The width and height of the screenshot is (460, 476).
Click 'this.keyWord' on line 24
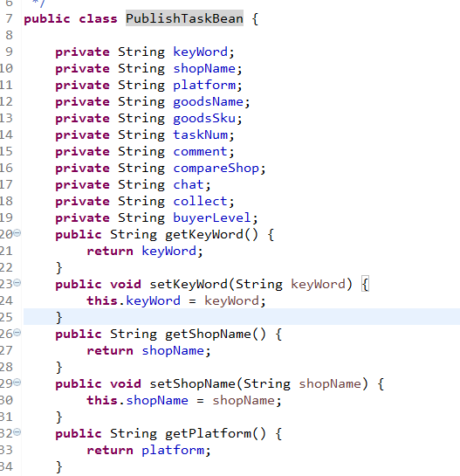tap(134, 300)
